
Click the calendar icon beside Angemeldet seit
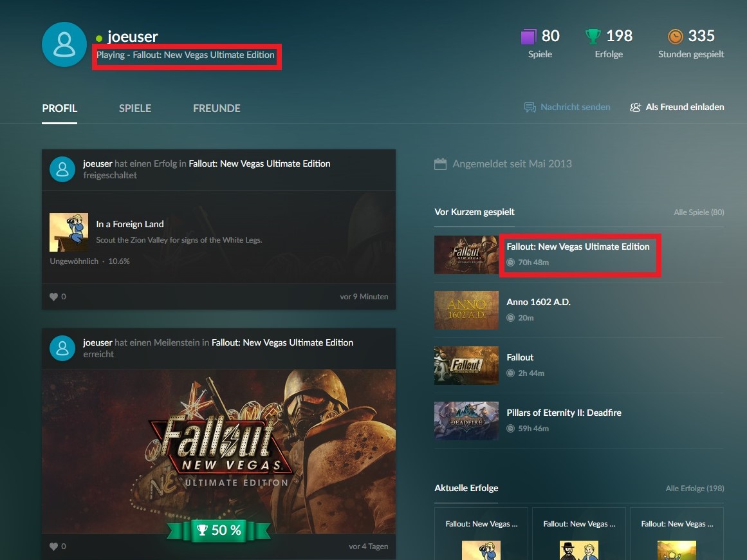440,164
